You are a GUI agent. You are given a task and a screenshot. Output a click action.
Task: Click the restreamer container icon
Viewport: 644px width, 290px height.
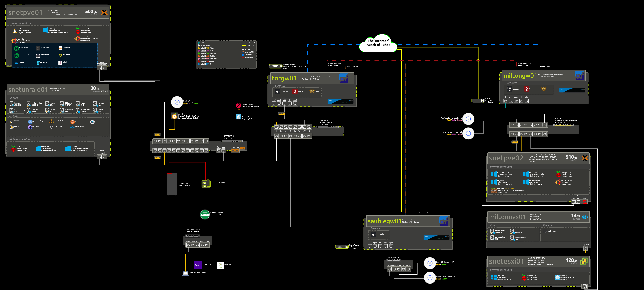click(x=60, y=55)
